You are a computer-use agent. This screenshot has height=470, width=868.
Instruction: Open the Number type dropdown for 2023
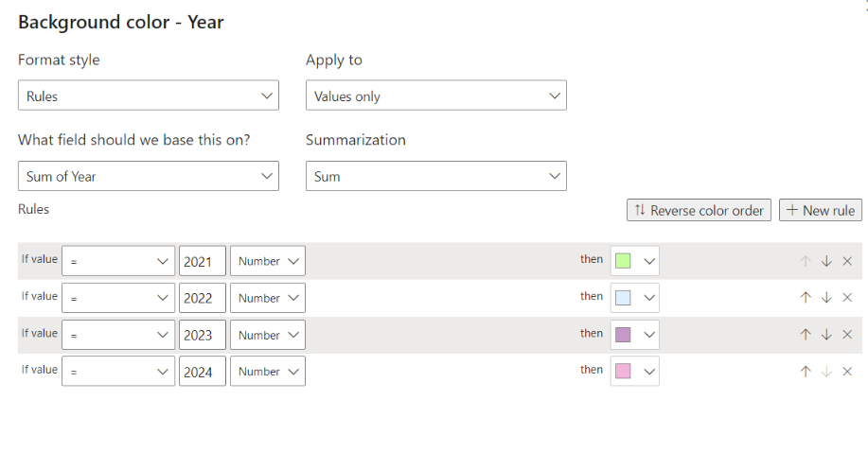point(268,335)
